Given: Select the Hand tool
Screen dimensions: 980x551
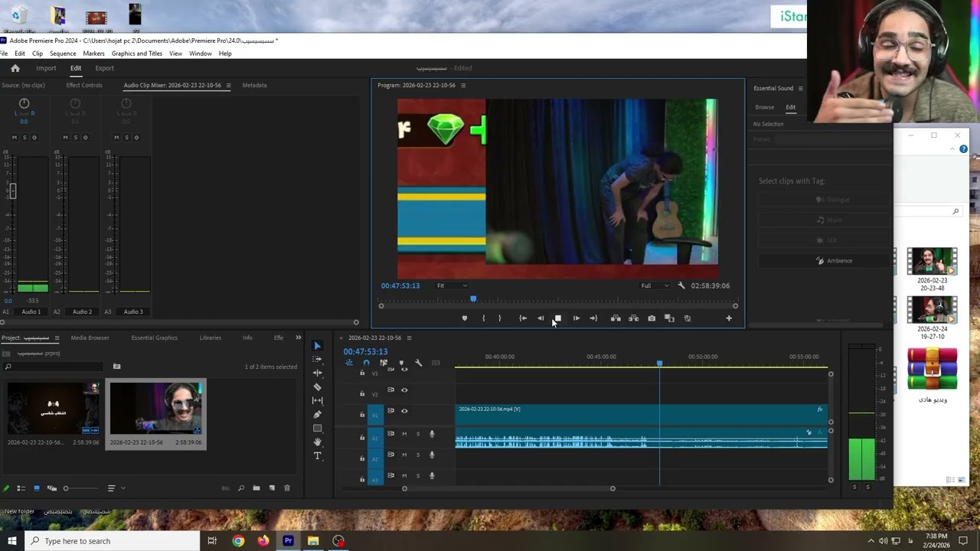Looking at the screenshot, I should tap(318, 442).
